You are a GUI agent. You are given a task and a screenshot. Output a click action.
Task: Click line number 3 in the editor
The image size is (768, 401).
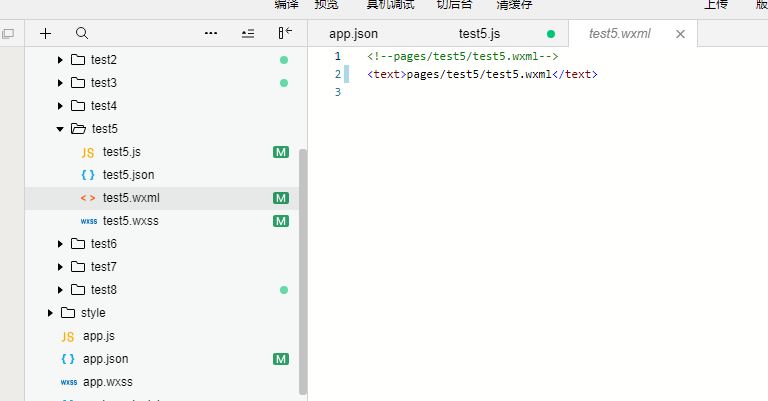(337, 92)
